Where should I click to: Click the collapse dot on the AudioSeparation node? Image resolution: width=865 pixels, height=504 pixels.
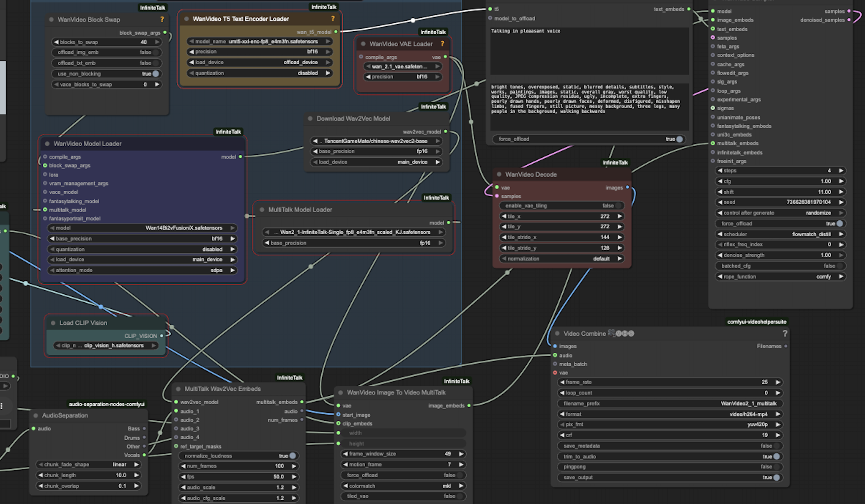[36, 415]
